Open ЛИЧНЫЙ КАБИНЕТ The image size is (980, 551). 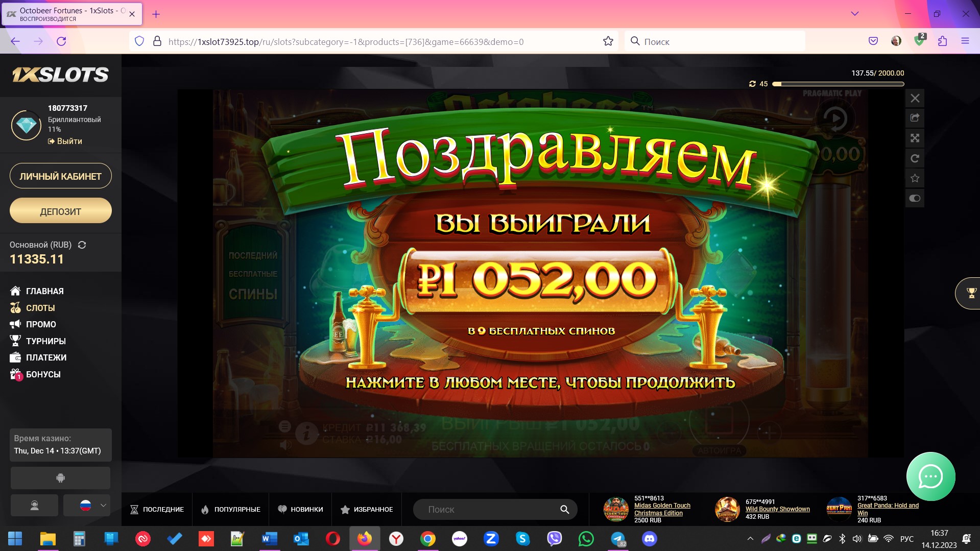pyautogui.click(x=61, y=176)
